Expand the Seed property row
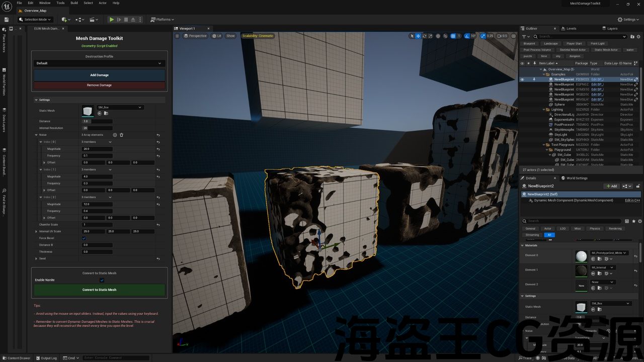 pos(36,258)
